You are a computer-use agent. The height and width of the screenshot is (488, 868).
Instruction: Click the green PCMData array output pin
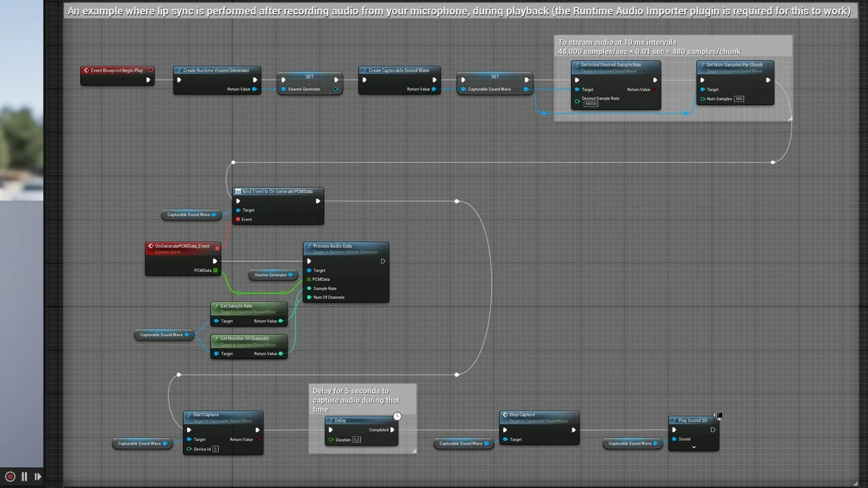(216, 270)
